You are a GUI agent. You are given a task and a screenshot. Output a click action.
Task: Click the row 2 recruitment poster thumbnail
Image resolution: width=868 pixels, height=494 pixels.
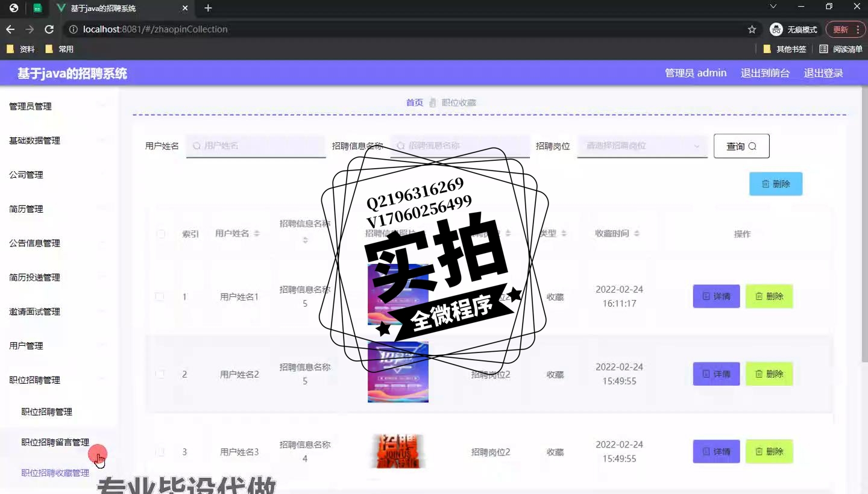coord(398,372)
